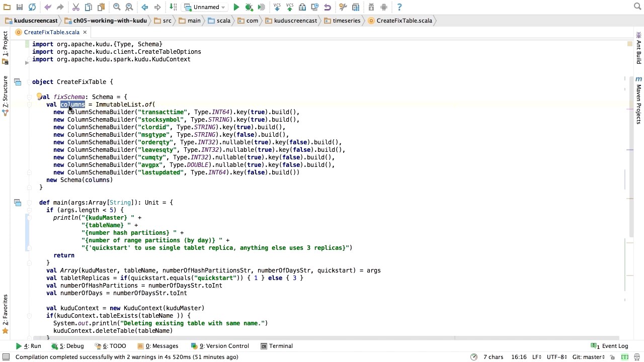Click the Synchronize refresh icon
644x362 pixels.
pos(32,7)
